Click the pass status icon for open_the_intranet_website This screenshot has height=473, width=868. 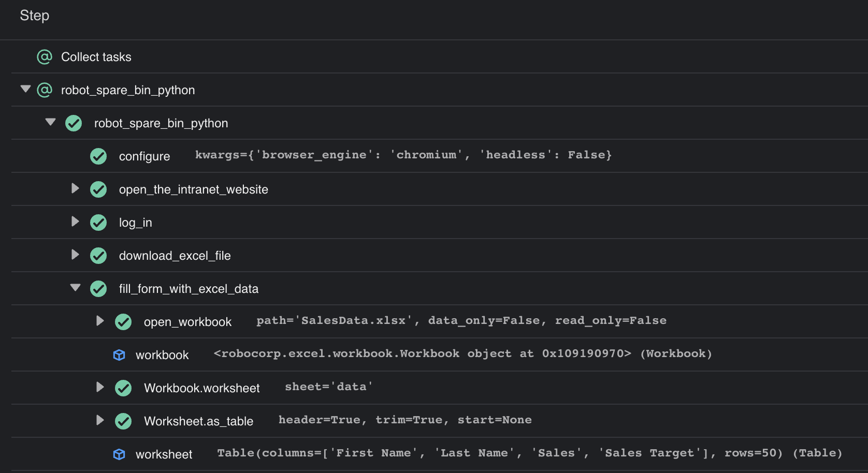98,189
